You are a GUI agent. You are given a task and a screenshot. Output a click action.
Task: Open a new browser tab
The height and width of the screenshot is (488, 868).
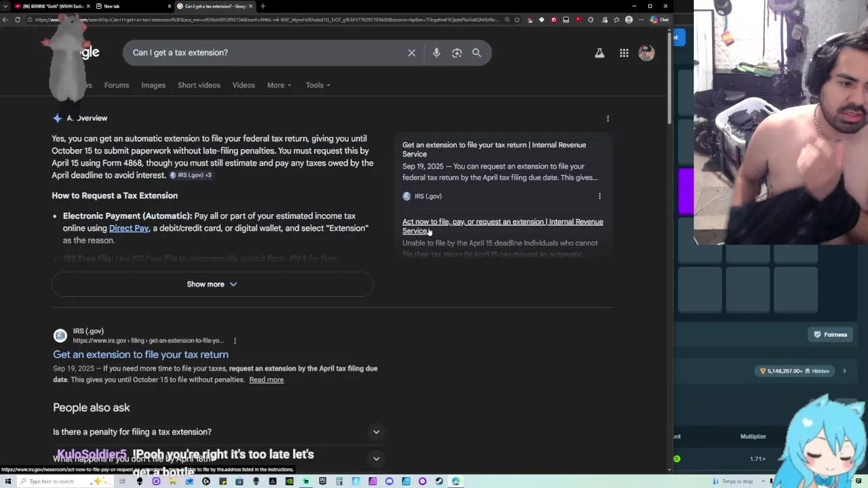coord(262,6)
